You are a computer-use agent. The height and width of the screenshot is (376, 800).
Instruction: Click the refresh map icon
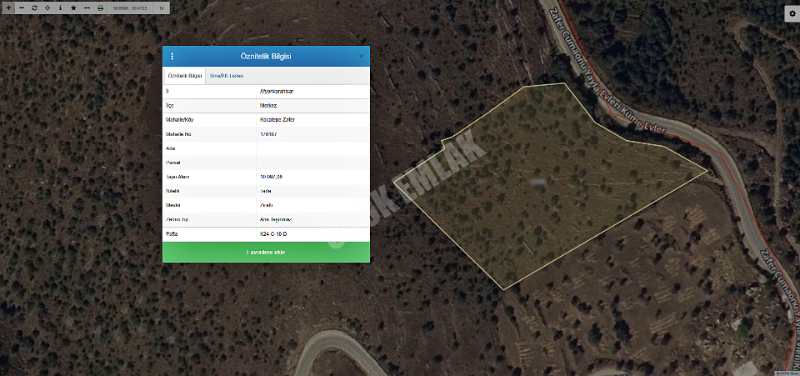[x=35, y=8]
